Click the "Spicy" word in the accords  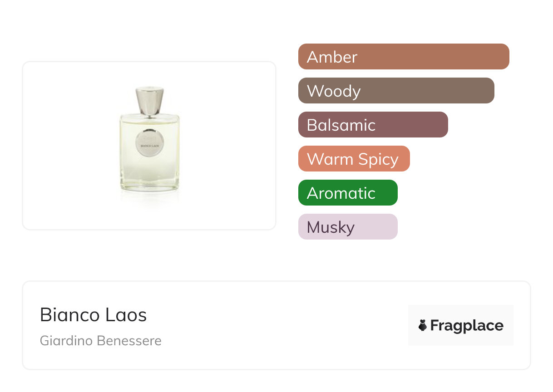(x=378, y=159)
